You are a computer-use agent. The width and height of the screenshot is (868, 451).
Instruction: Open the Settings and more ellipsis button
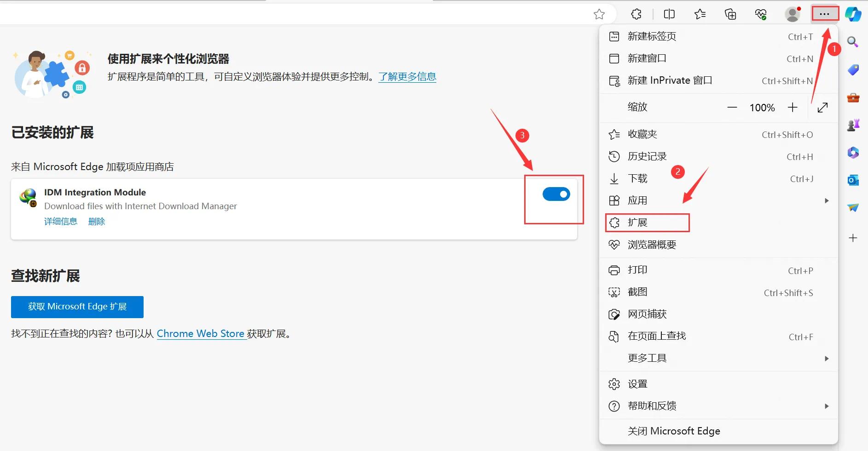click(825, 14)
